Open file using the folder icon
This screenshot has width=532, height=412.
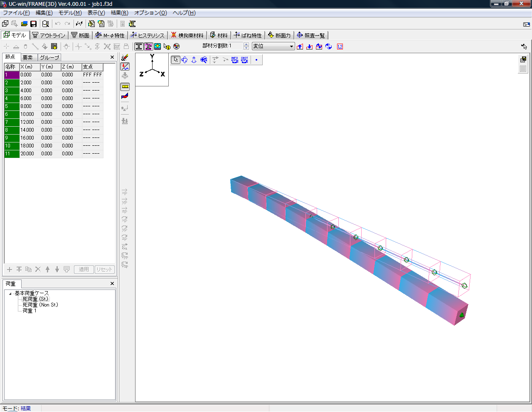[24, 24]
